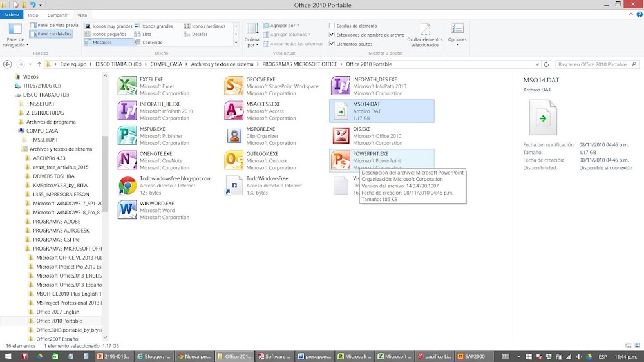Image resolution: width=644 pixels, height=362 pixels.
Task: Uncheck the Elementos ocultos checkbox
Action: point(332,44)
